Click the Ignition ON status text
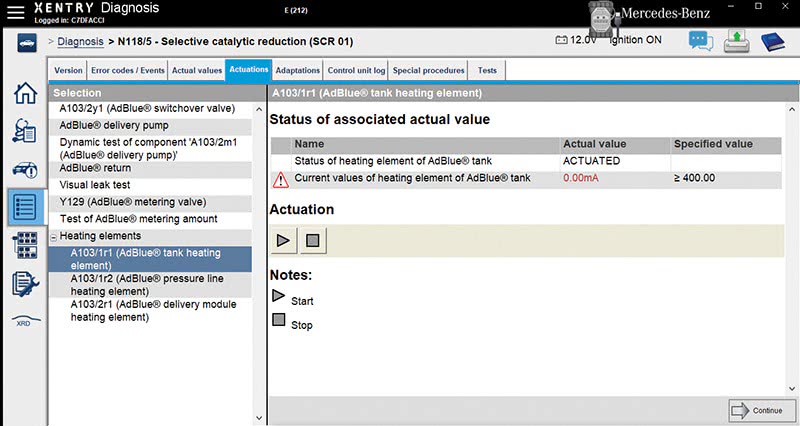This screenshot has width=800, height=426. click(636, 40)
